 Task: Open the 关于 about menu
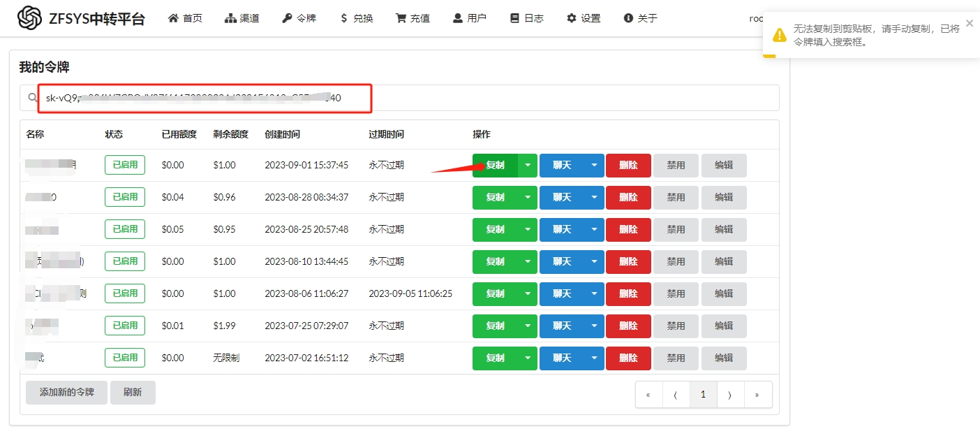click(641, 18)
